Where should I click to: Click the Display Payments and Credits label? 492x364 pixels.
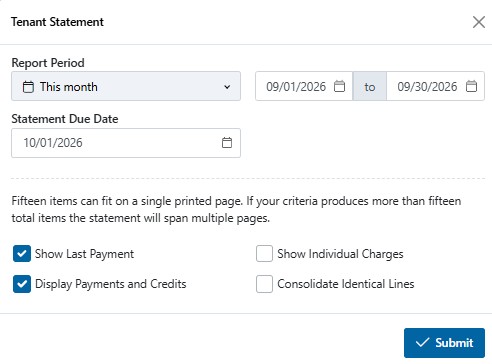point(111,284)
